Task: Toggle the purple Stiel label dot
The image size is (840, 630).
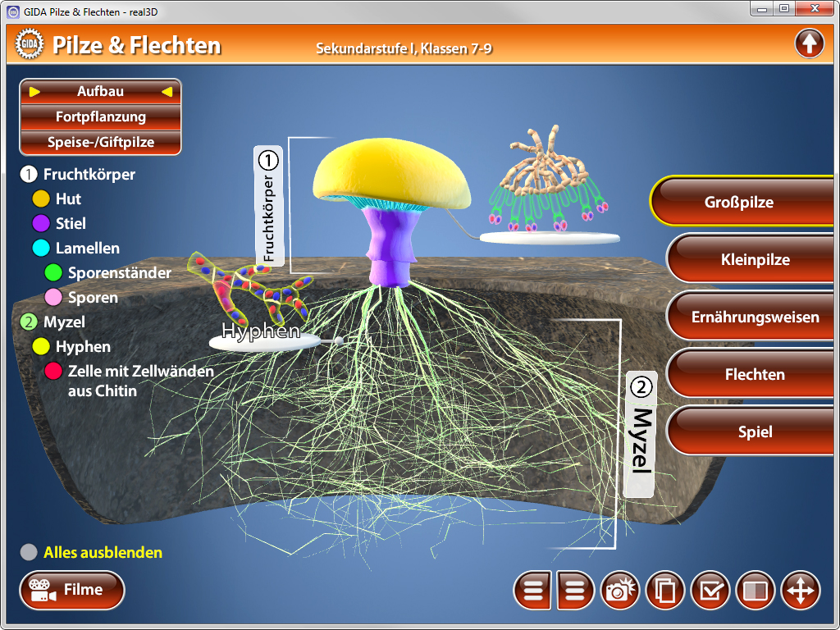Action: [x=41, y=223]
